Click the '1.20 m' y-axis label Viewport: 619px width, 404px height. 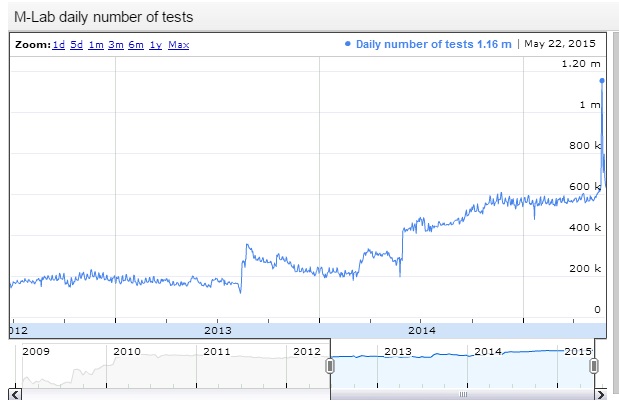(581, 64)
